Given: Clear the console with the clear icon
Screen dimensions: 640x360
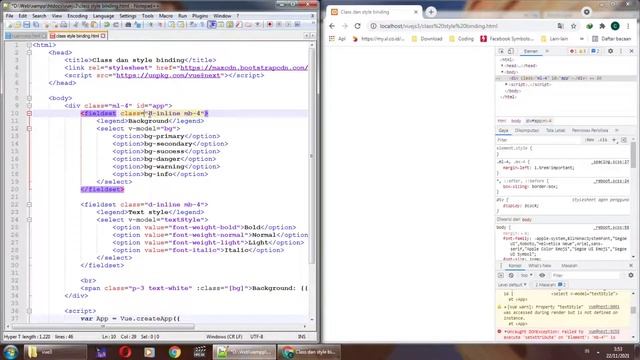Looking at the screenshot, I should pyautogui.click(x=511, y=276).
